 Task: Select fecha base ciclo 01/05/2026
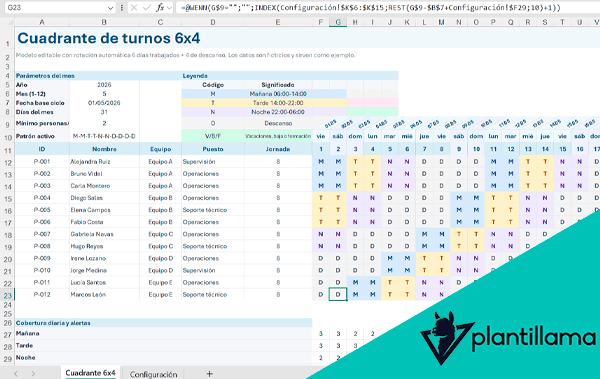[104, 103]
